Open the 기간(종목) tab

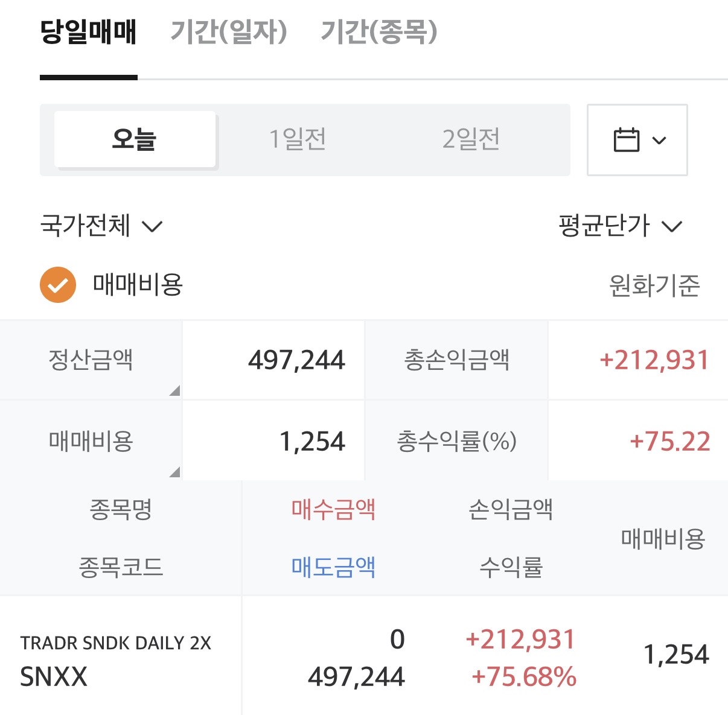click(378, 33)
